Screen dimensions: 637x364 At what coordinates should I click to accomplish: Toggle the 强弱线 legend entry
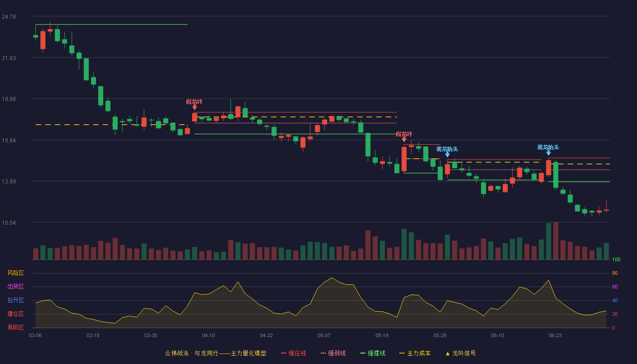[333, 353]
